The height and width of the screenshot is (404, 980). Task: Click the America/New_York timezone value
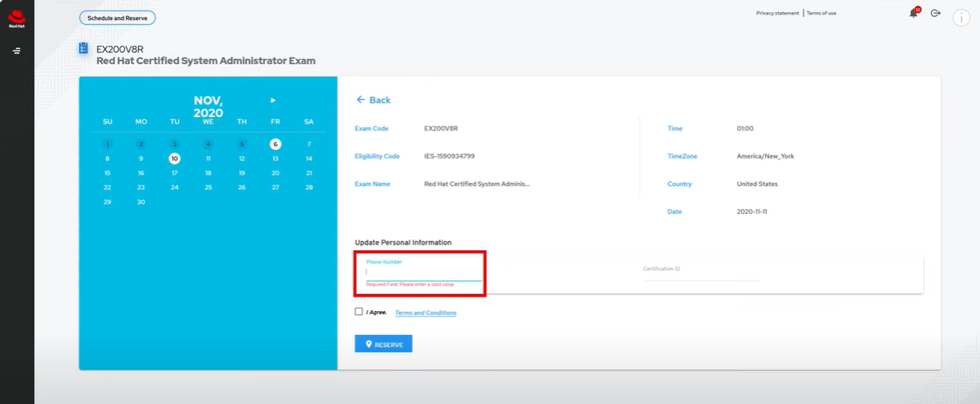coord(765,156)
